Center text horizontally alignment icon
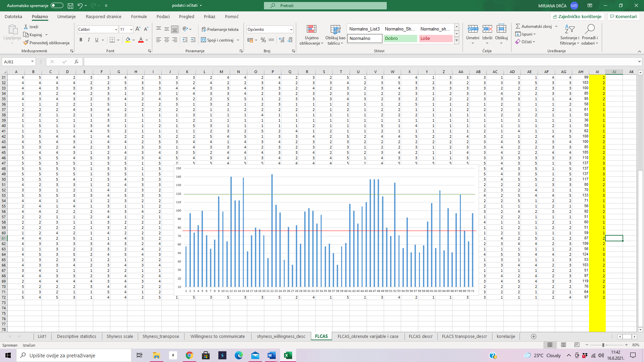 (167, 40)
